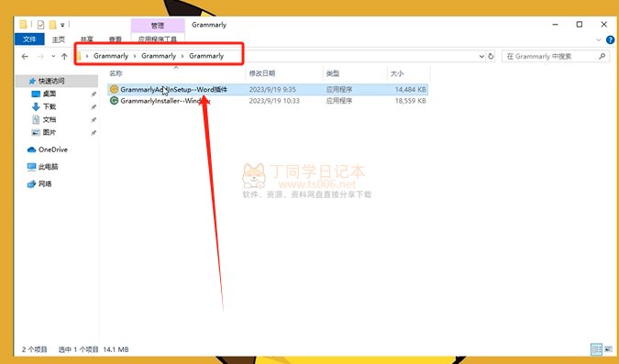Click first Grammarly breadcrumb in address bar
The height and width of the screenshot is (364, 619).
point(111,56)
